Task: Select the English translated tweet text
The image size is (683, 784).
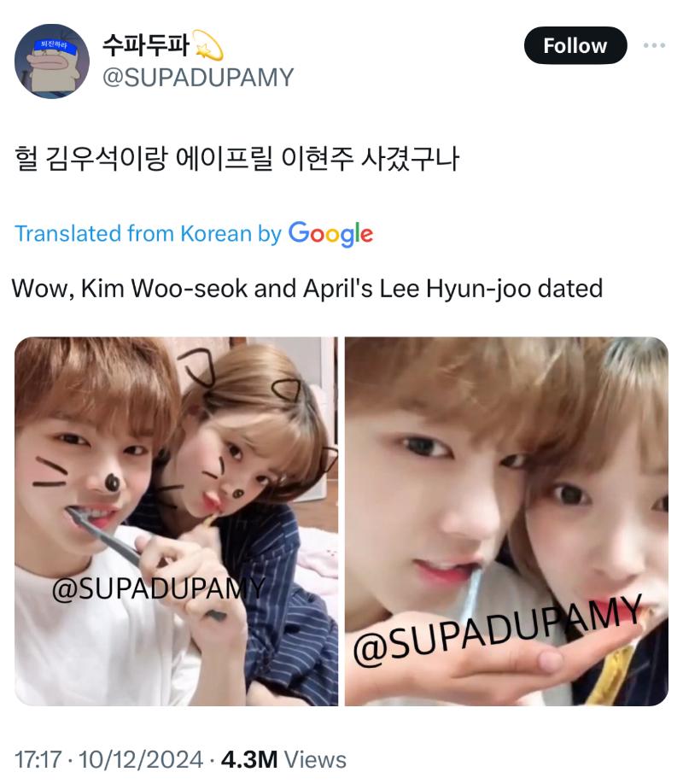Action: point(307,289)
